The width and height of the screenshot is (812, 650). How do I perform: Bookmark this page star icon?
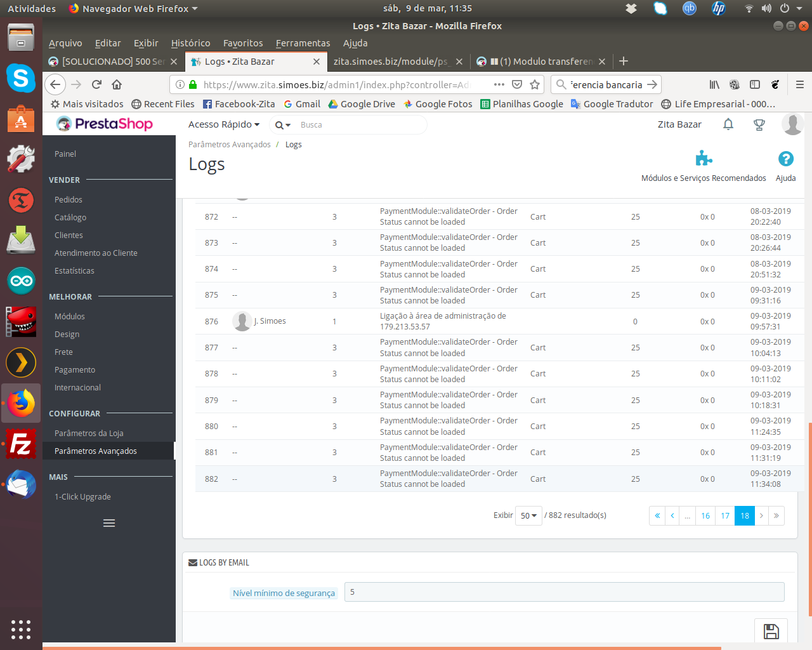coord(535,84)
